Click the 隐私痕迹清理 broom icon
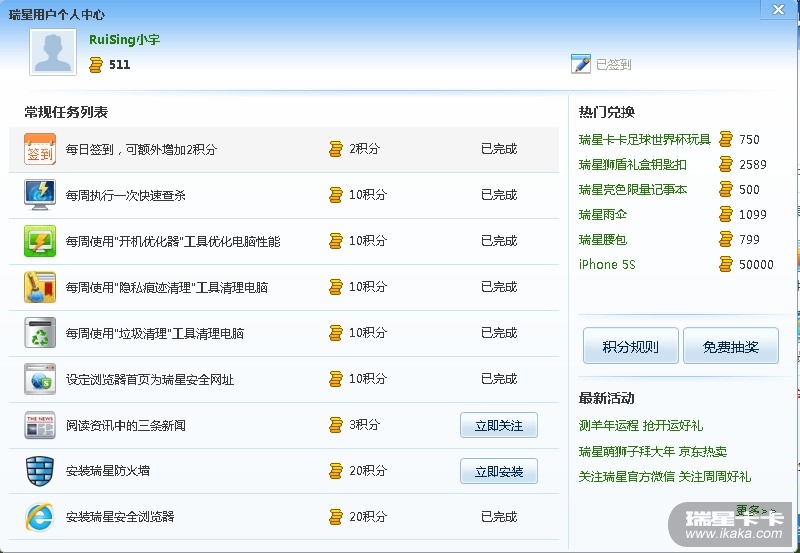The width and height of the screenshot is (800, 553). (40, 287)
